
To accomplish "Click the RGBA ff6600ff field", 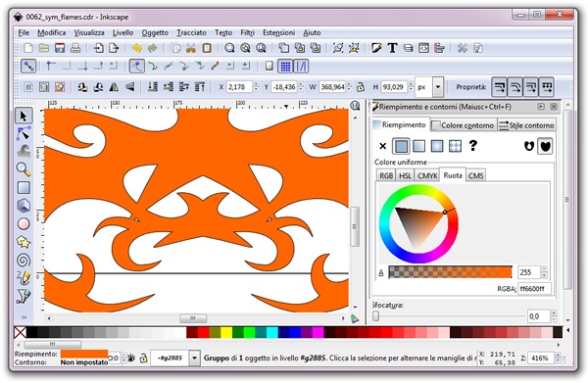I will [x=534, y=289].
